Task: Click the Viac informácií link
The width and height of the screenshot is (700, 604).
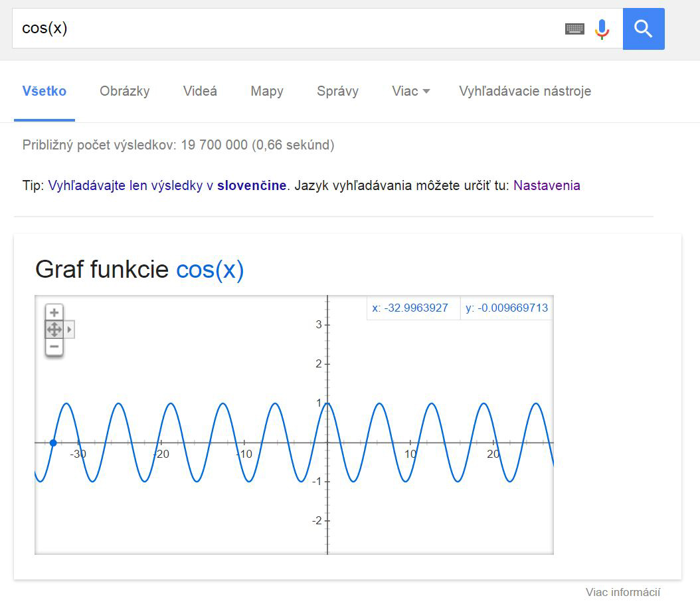Action: pos(623,593)
